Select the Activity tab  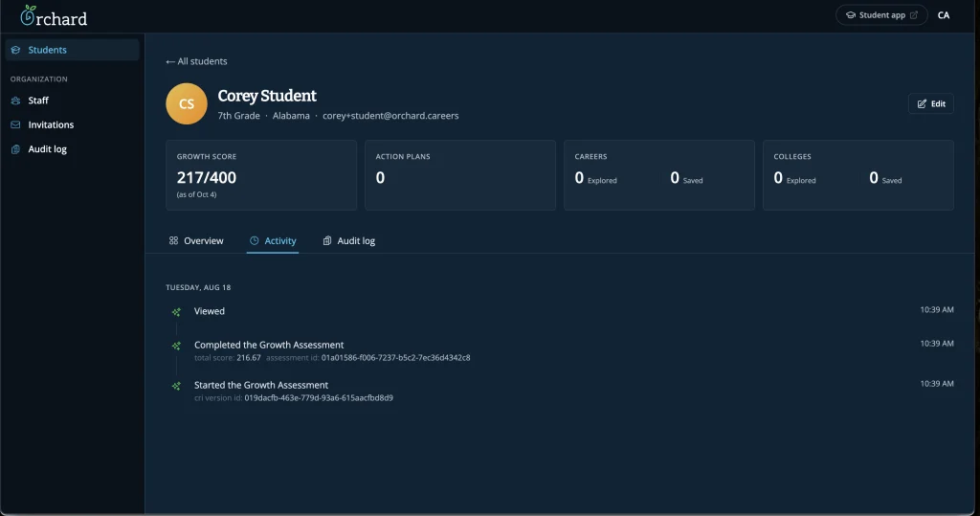(x=273, y=241)
